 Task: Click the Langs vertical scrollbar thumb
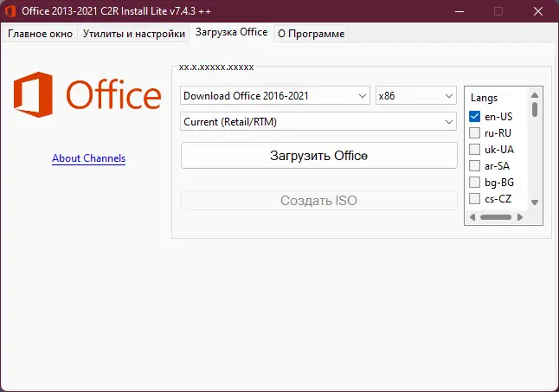point(535,110)
